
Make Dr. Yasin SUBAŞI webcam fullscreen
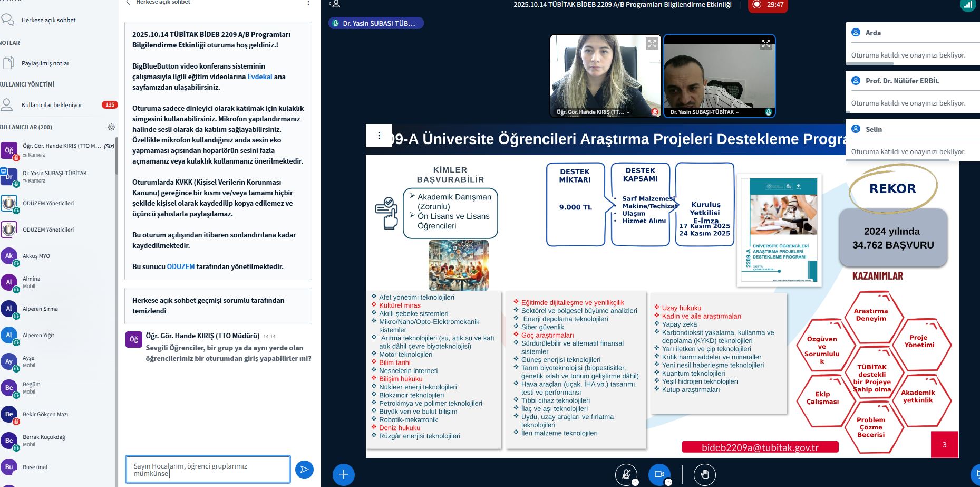(x=766, y=44)
